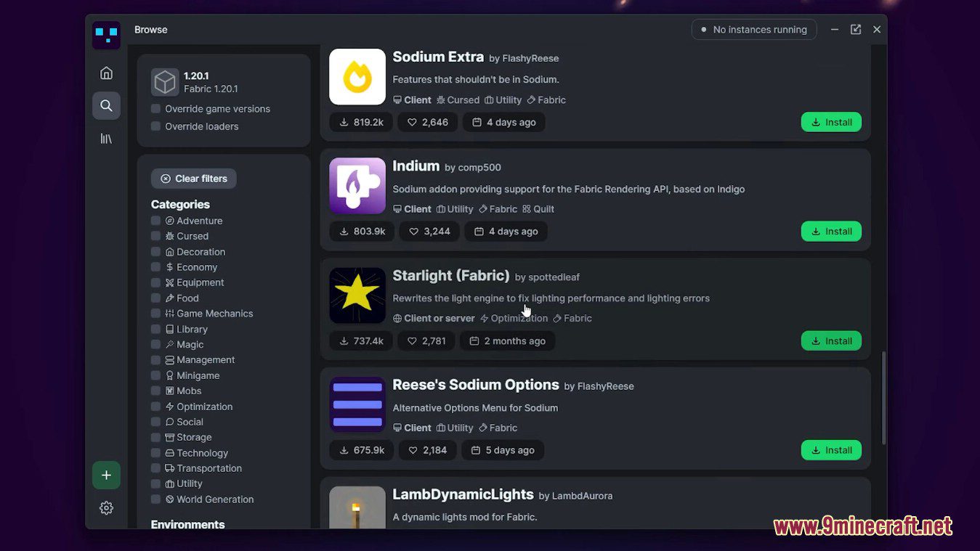980x551 pixels.
Task: Click Indium updated 4 days ago
Action: 506,231
